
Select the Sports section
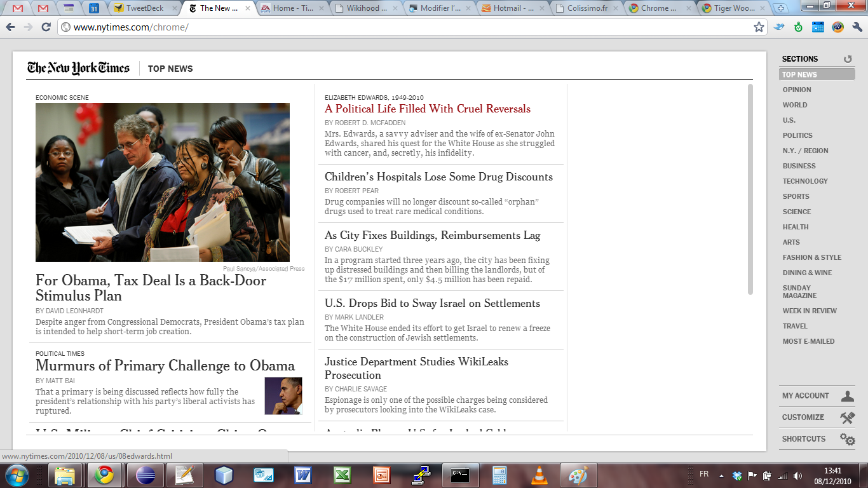796,196
